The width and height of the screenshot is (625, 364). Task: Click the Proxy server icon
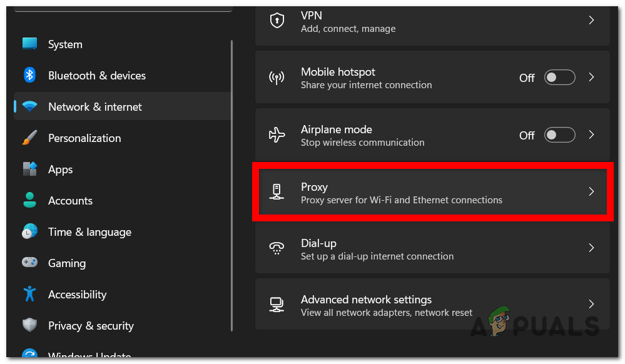tap(277, 192)
